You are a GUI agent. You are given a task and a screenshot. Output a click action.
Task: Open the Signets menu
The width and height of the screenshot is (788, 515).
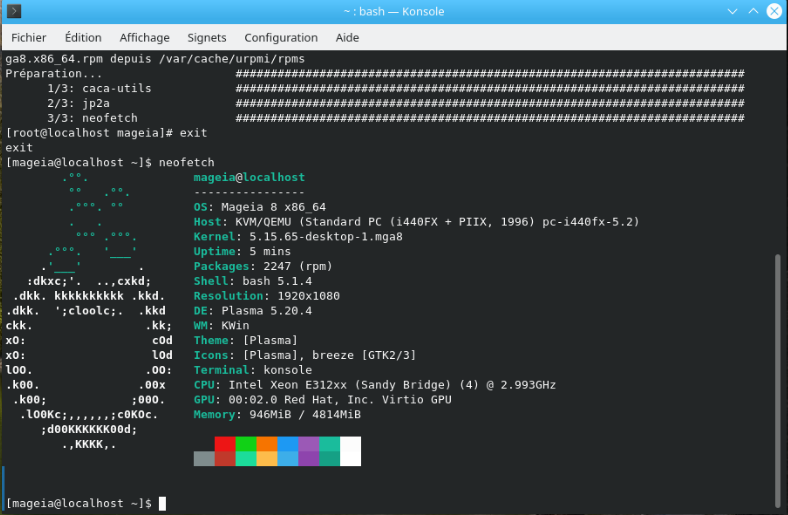pyautogui.click(x=207, y=38)
